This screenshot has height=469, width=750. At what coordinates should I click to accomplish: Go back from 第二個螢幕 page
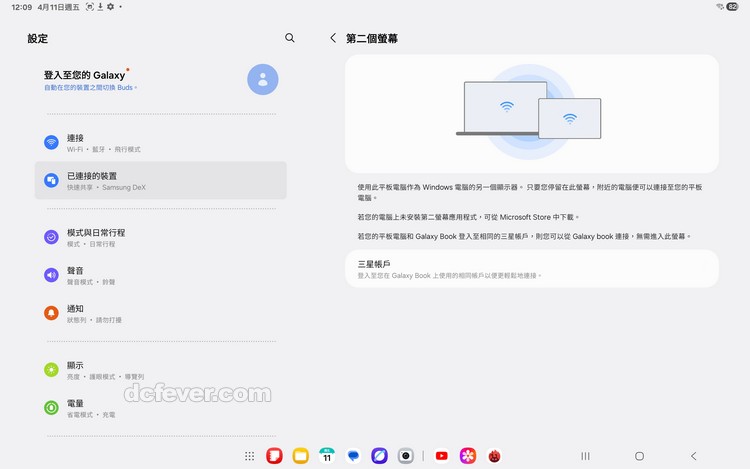tap(333, 38)
